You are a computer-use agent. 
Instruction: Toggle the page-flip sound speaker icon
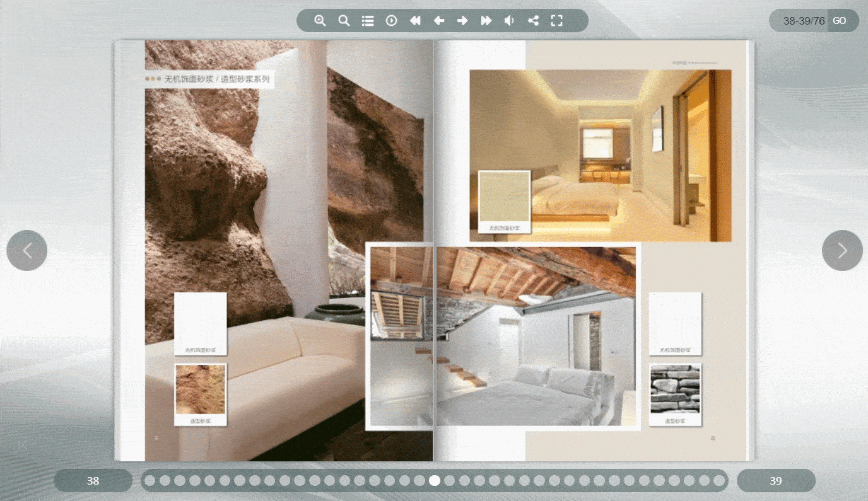509,20
